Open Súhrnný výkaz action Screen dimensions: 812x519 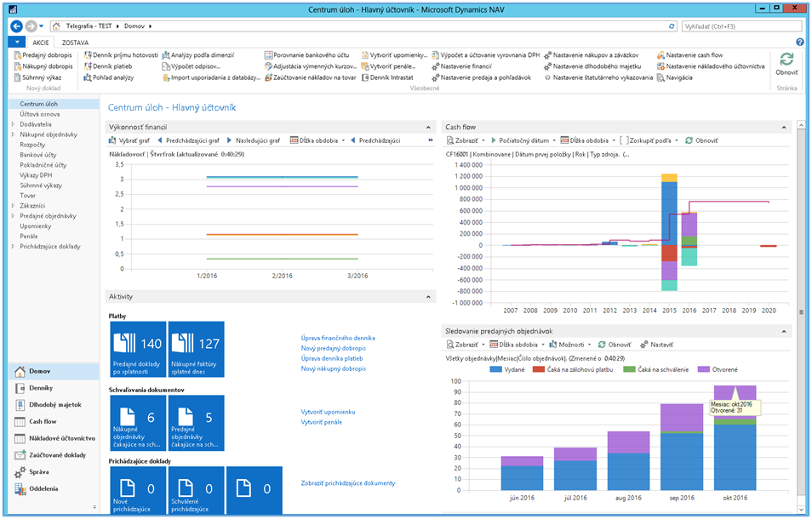coord(37,77)
